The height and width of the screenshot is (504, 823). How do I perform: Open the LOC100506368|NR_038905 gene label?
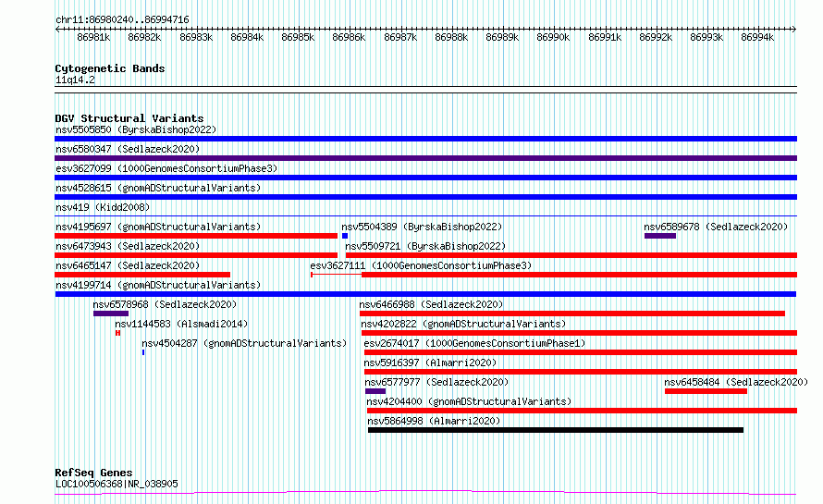point(117,484)
